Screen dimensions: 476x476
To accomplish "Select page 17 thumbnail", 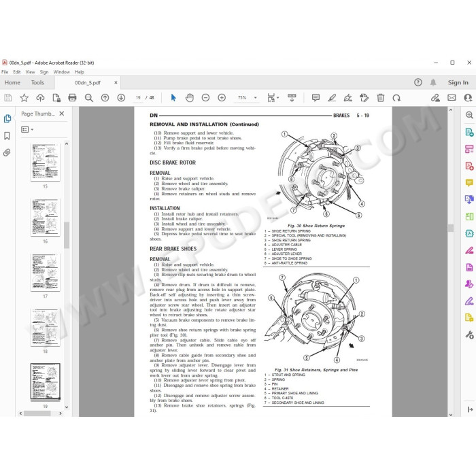I will pyautogui.click(x=46, y=272).
